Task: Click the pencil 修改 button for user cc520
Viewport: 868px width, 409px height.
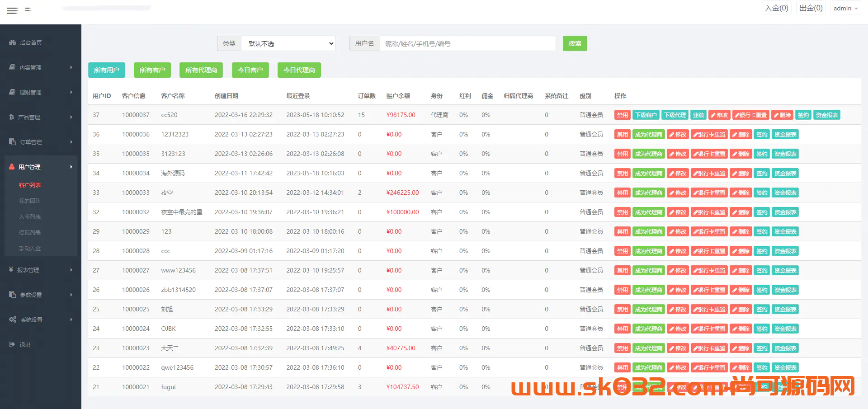Action: coord(719,115)
